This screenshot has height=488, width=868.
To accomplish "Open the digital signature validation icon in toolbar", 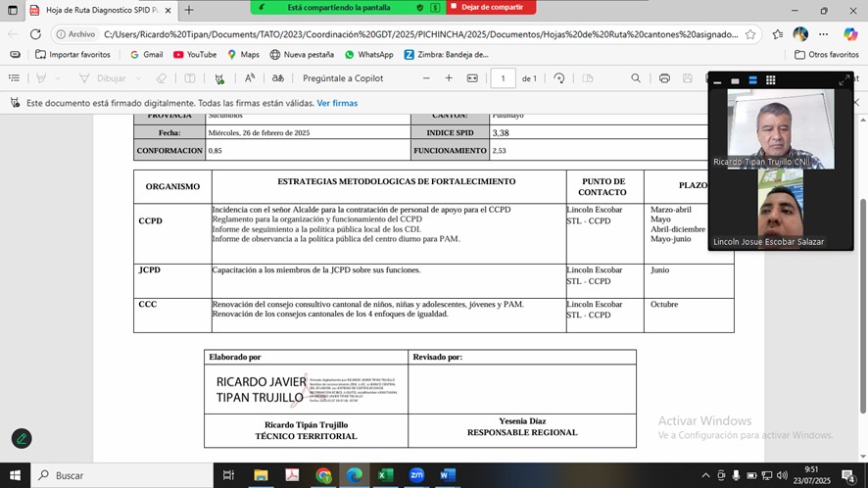I will pos(219,78).
